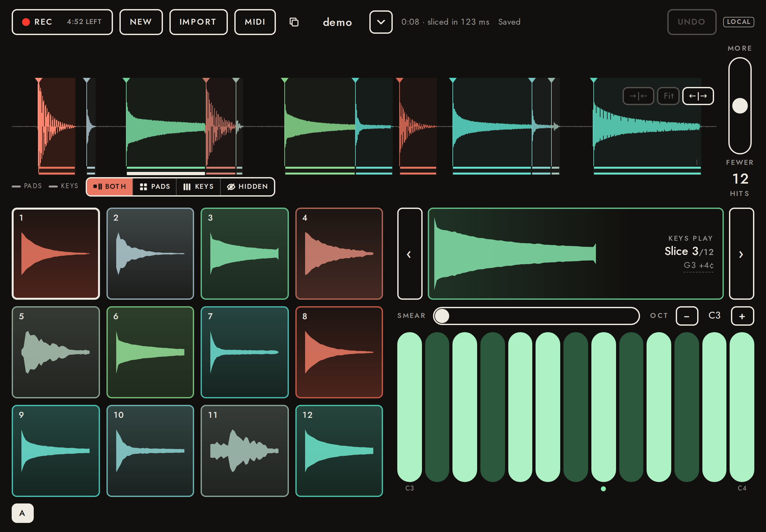Open the MIDI settings button

[x=255, y=22]
